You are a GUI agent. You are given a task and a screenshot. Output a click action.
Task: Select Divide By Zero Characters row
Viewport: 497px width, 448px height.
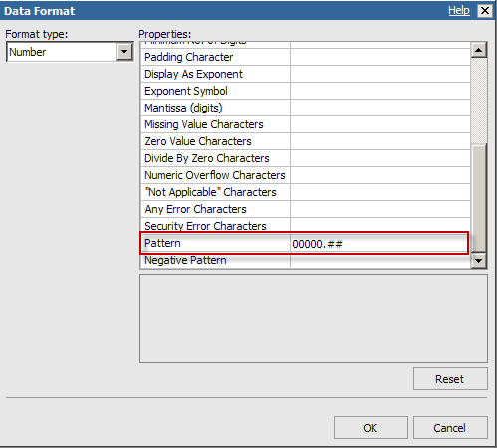tap(306, 158)
